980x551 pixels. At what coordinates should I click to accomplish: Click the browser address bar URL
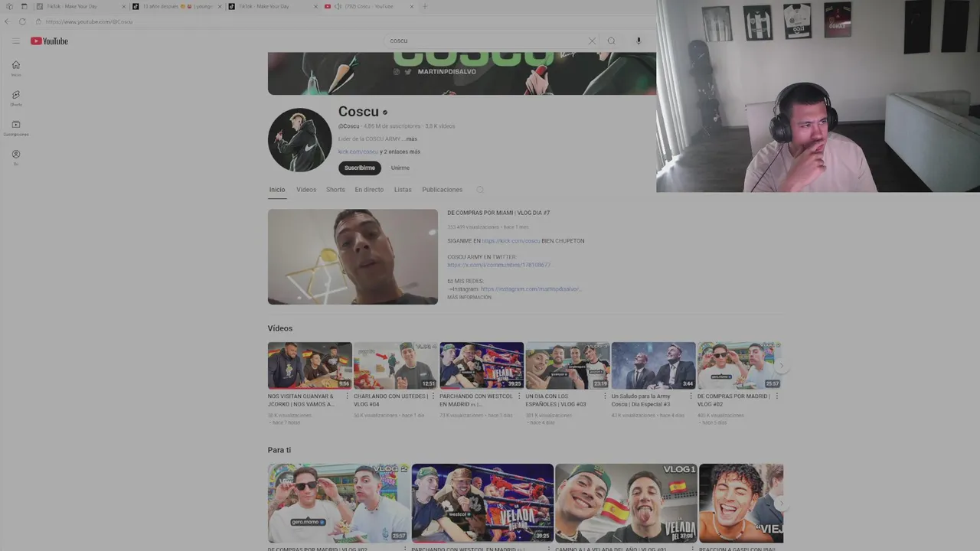(x=89, y=21)
